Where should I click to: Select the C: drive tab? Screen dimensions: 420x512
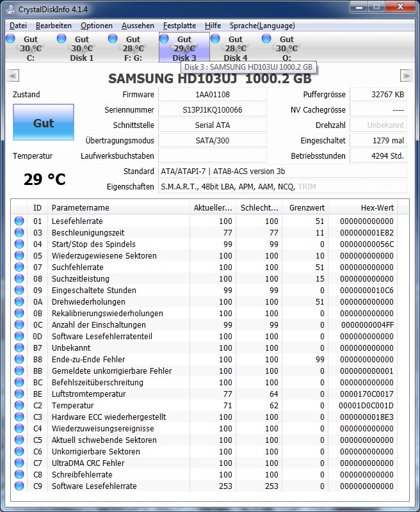pos(30,47)
